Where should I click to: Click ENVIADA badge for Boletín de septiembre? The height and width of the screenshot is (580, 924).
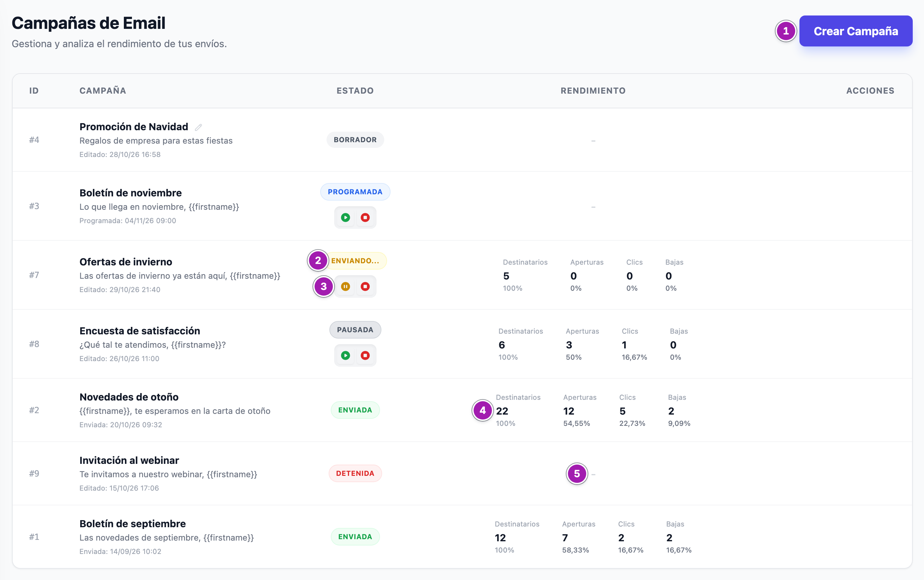355,537
